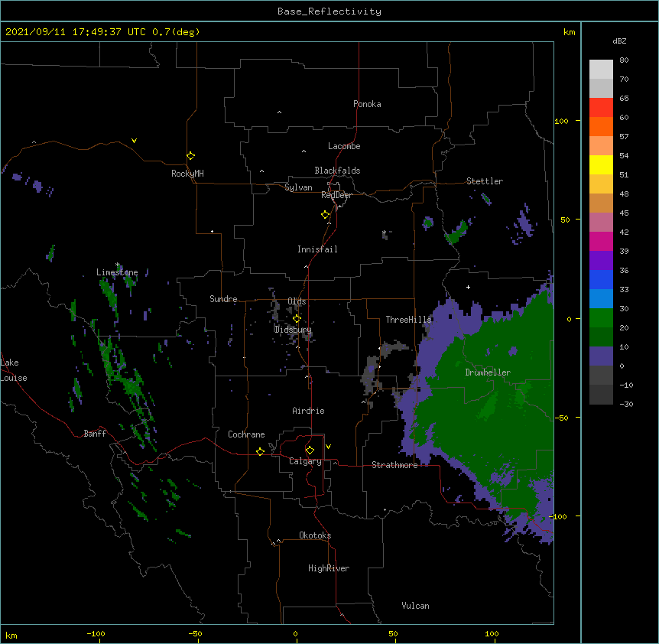Click the Banff label
Image resolution: width=659 pixels, height=644 pixels.
pos(95,434)
